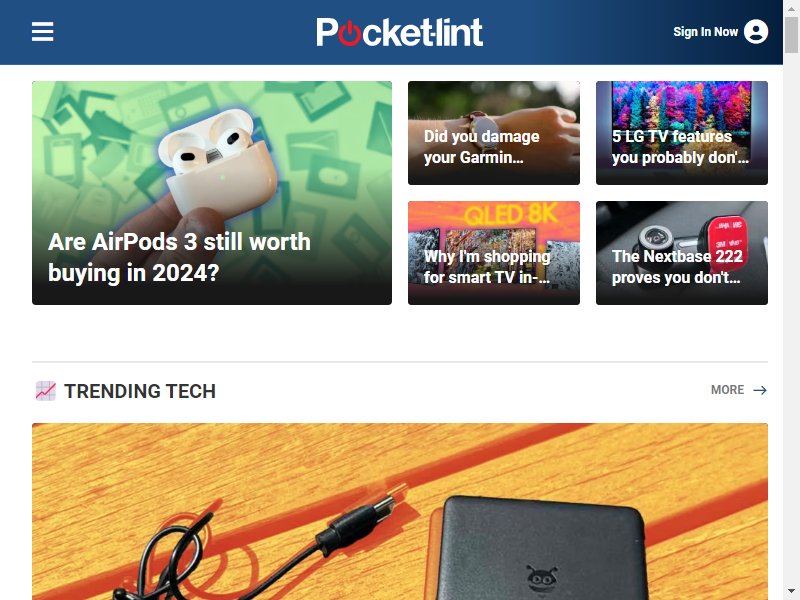Click the user profile avatar icon

pyautogui.click(x=756, y=32)
